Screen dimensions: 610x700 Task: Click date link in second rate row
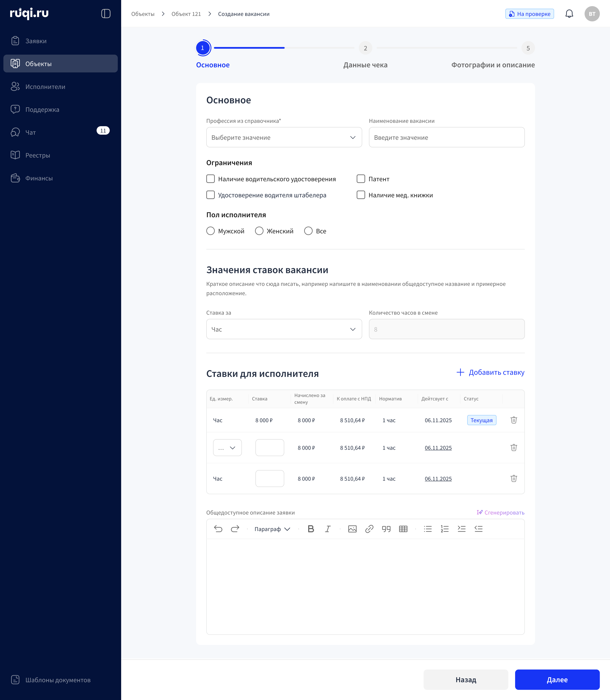(x=438, y=448)
